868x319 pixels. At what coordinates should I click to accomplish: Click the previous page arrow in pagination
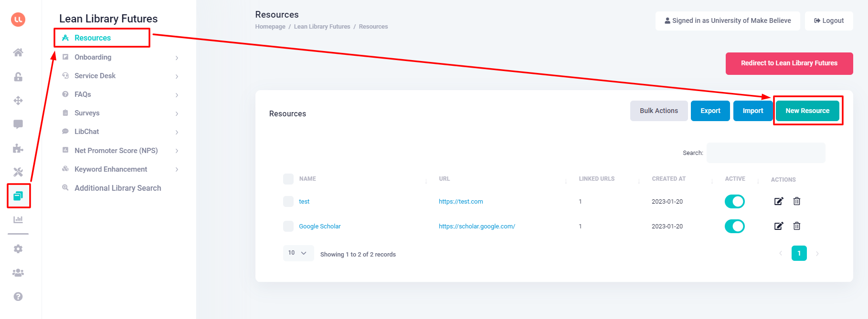[x=781, y=253]
